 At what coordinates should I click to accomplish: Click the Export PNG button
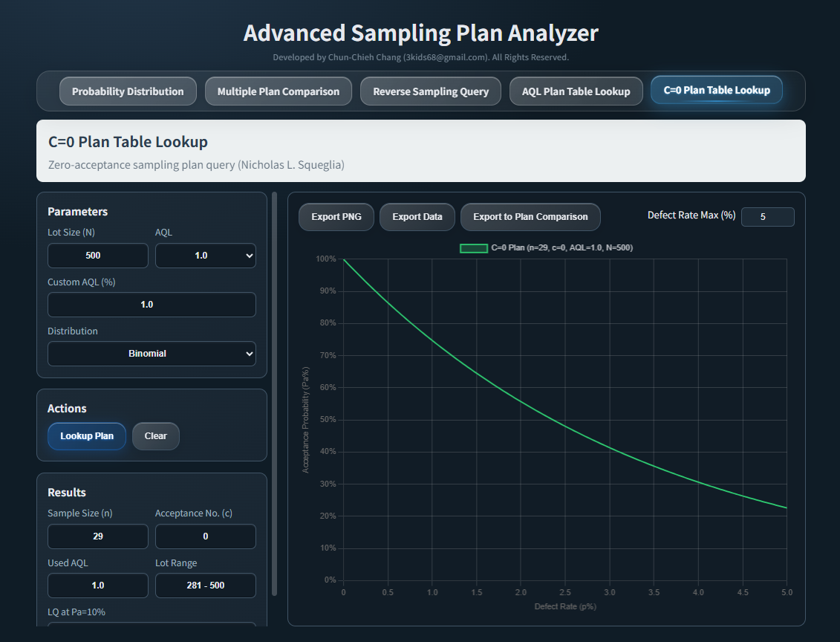tap(336, 216)
